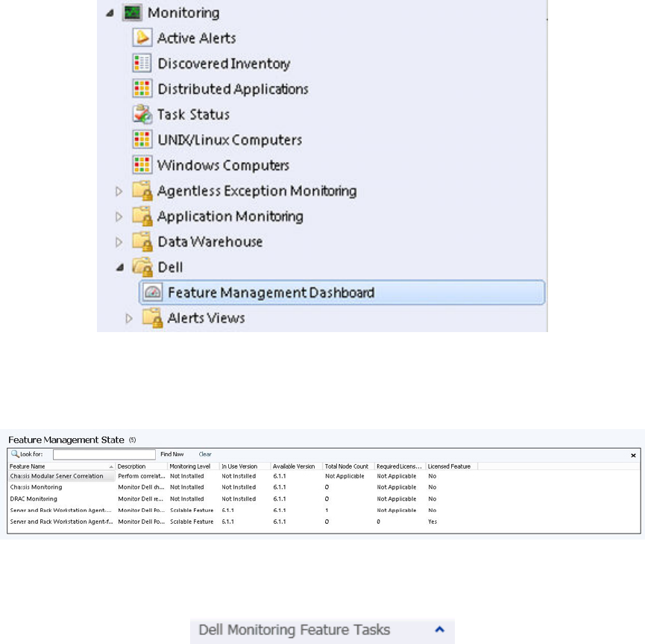The image size is (645, 644).
Task: Click the UNIX/Linux Computers icon
Action: (x=142, y=140)
